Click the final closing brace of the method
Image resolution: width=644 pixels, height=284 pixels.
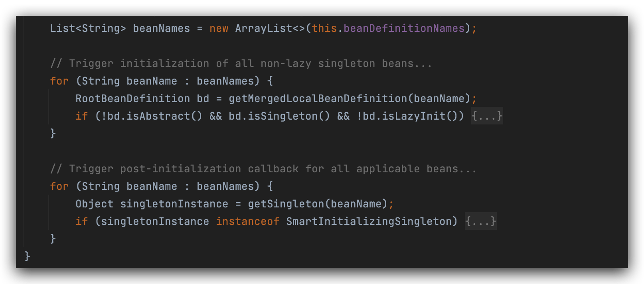[x=27, y=256]
